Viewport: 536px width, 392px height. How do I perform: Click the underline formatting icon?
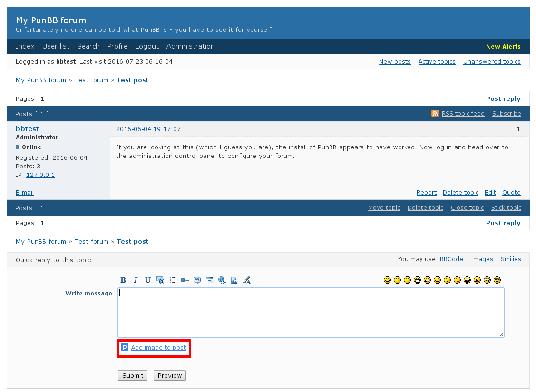point(148,280)
